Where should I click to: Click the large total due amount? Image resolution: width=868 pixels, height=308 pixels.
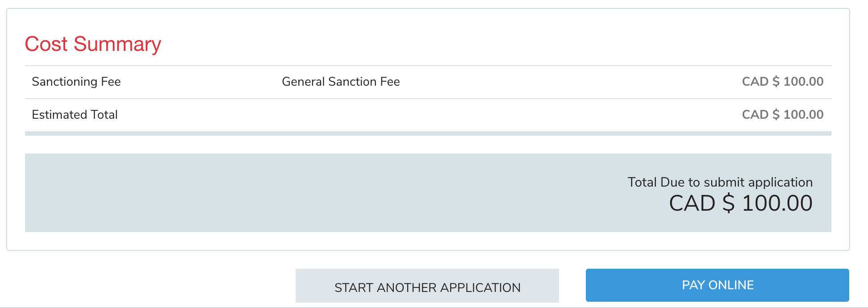[740, 204]
